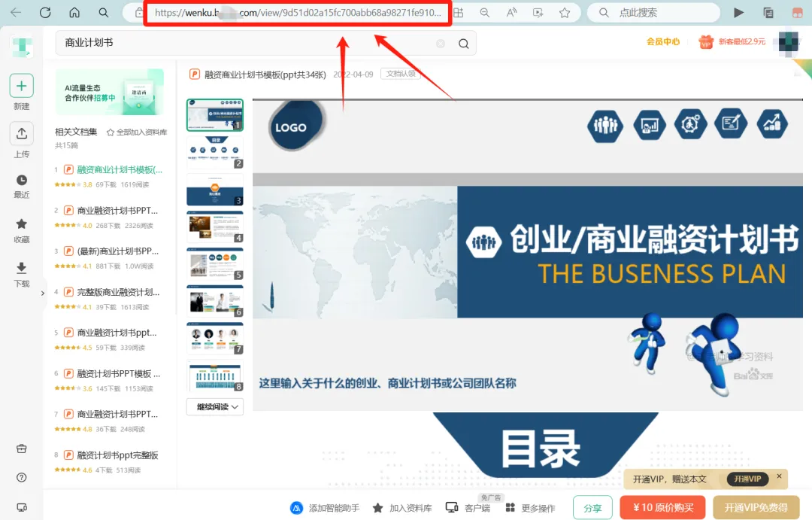Open the 商业融资计划书PPT item rated 4.8
The width and height of the screenshot is (812, 520).
click(117, 414)
